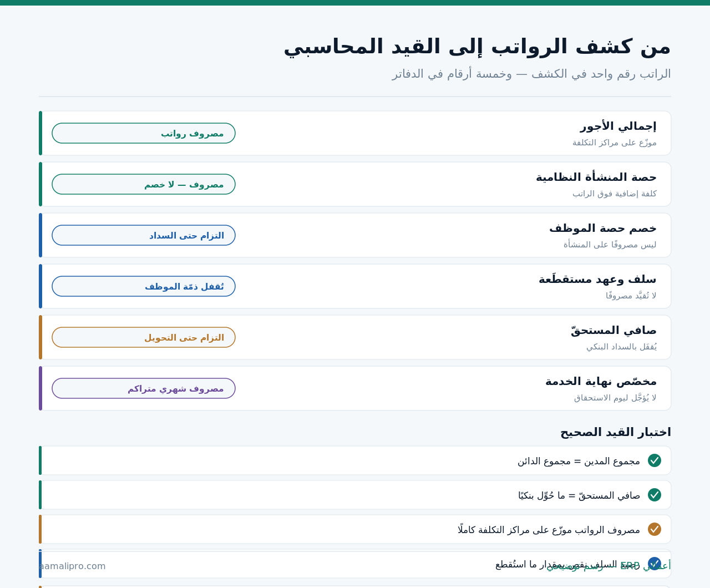Viewport: 710px width, 588px height.
Task: Click the مجموع المدين = مجموع الدائن checklist text
Action: pos(579,461)
